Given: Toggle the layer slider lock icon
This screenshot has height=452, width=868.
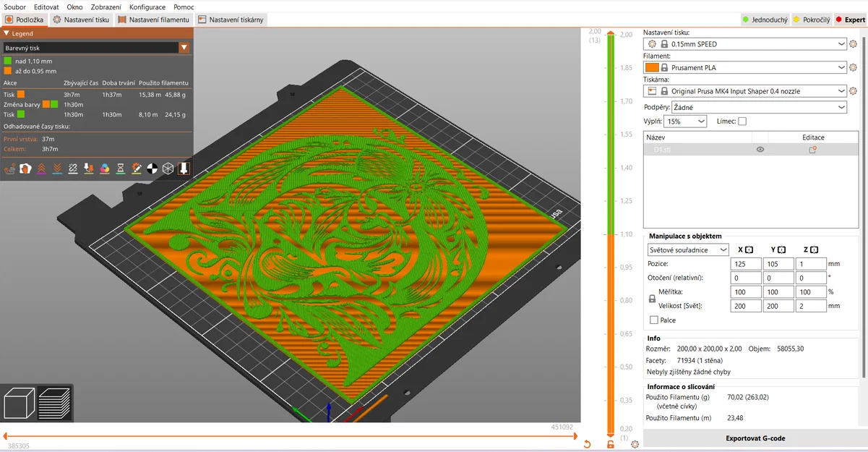Looking at the screenshot, I should tap(611, 444).
